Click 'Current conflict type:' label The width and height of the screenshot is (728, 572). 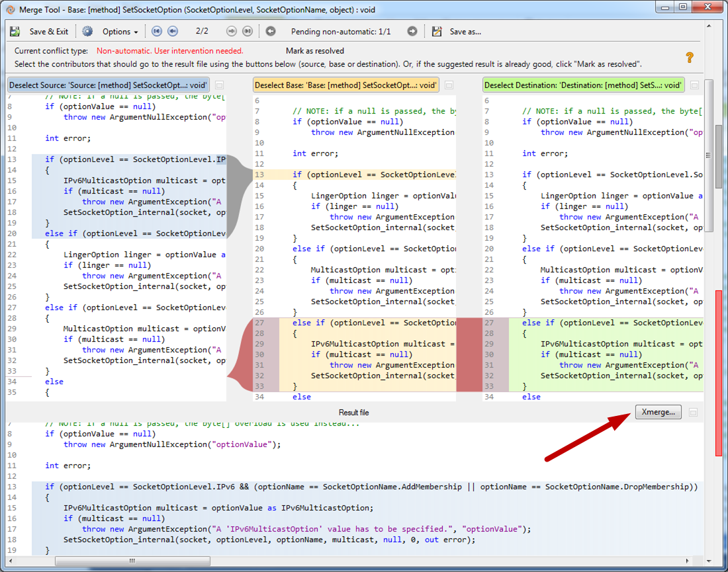pyautogui.click(x=51, y=51)
